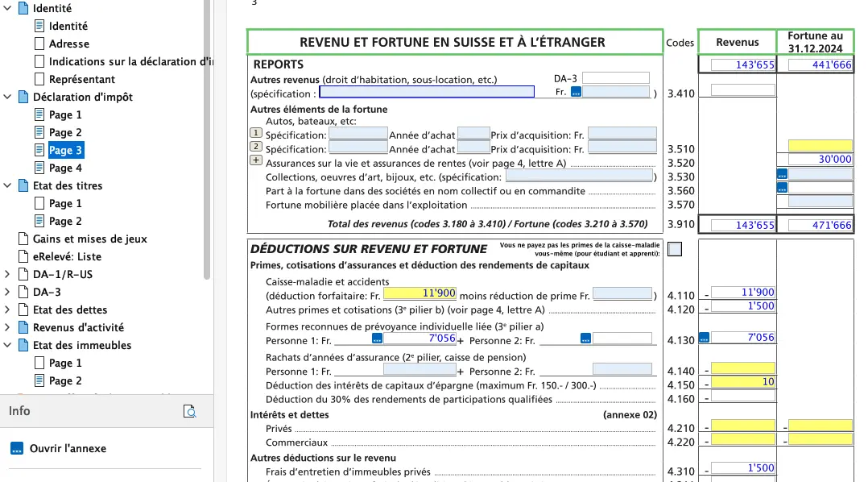This screenshot has height=482, width=868.
Task: Click the '...' icon on the Part à la fortune row
Action: [781, 189]
